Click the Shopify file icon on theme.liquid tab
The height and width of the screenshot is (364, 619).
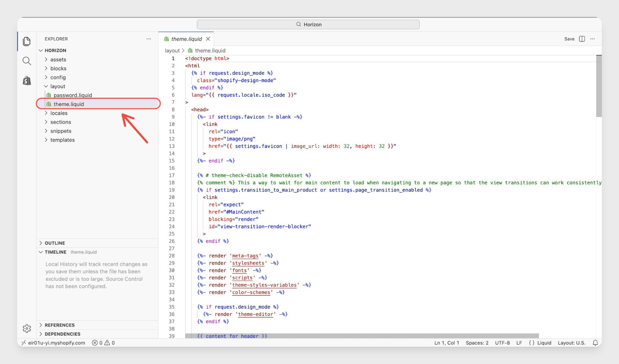point(166,39)
